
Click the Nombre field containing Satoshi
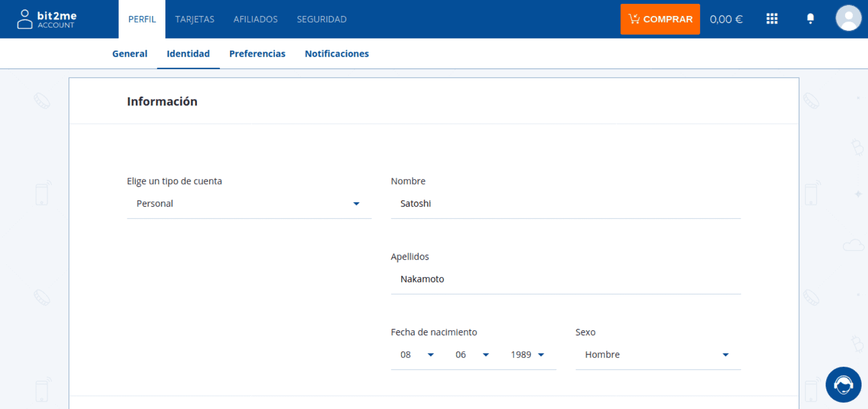(566, 203)
